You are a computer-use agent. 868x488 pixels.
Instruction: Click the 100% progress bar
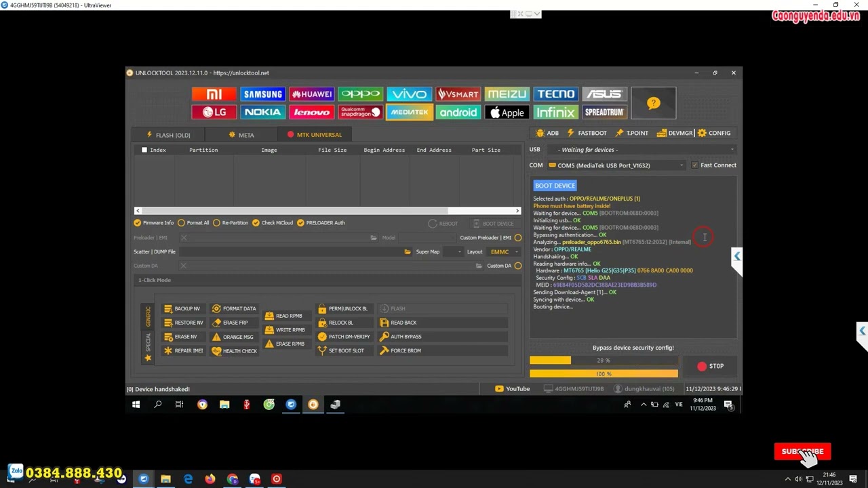point(604,374)
